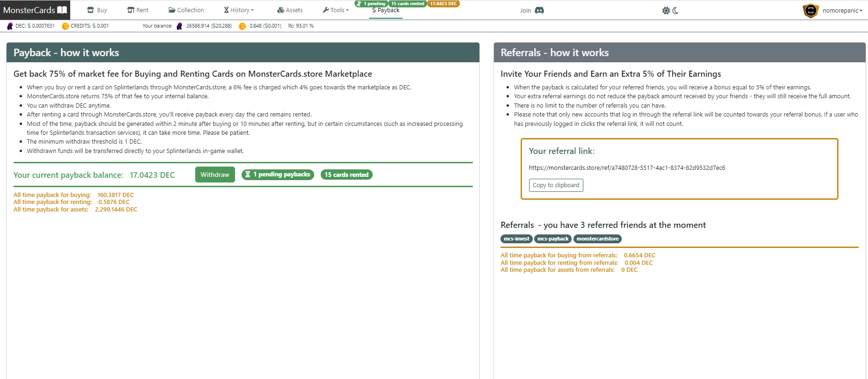Click the credits balance coin icon beside 0.848

243,26
